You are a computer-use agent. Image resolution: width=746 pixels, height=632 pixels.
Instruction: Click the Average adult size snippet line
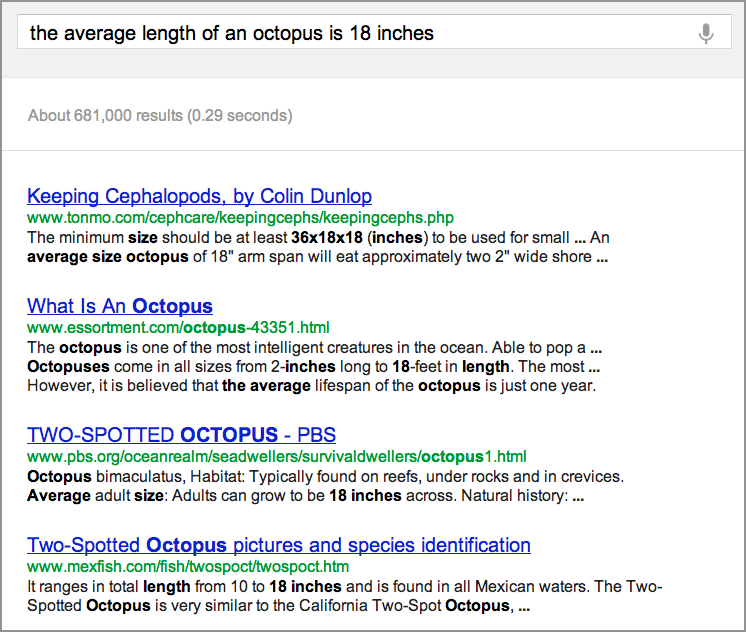(x=305, y=495)
